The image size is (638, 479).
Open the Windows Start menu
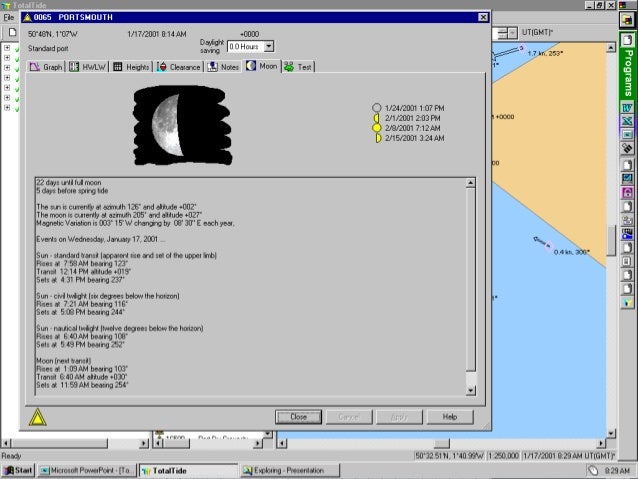pos(18,469)
